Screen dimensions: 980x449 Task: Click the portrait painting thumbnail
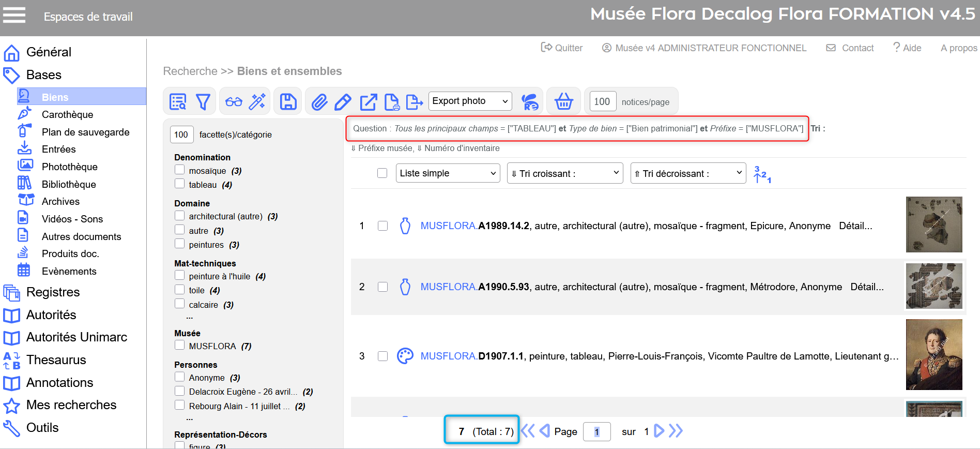point(933,354)
